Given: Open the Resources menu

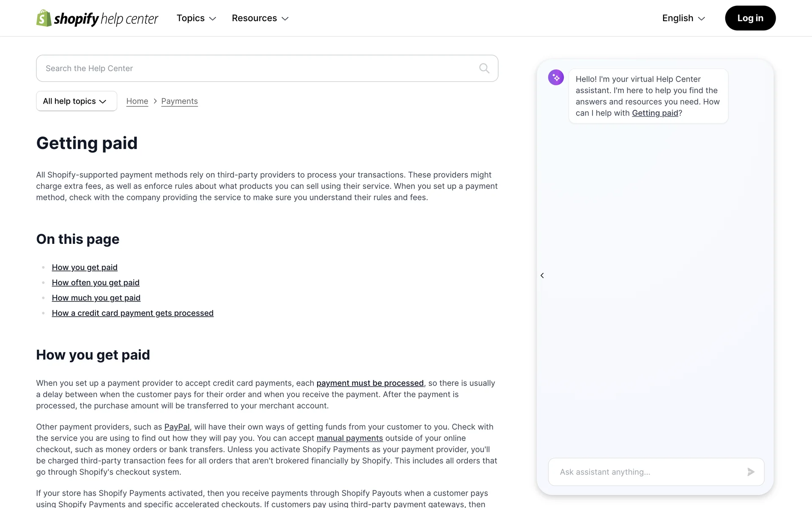Looking at the screenshot, I should point(260,18).
